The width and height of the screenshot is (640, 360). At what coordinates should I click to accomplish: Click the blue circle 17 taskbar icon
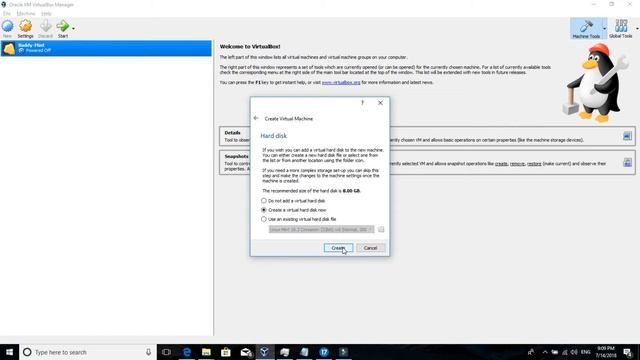click(x=324, y=352)
